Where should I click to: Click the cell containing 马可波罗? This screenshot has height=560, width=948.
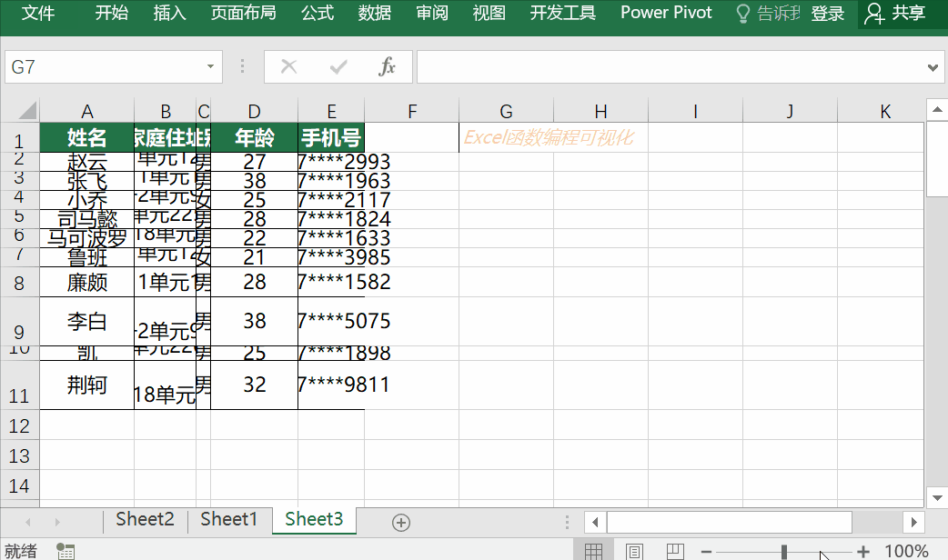pos(87,238)
